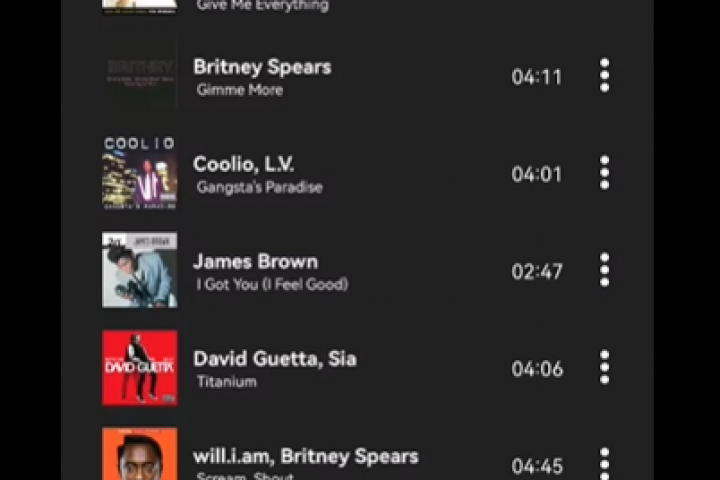The image size is (720, 480).
Task: Tap the James Brown album cover
Action: (x=140, y=270)
